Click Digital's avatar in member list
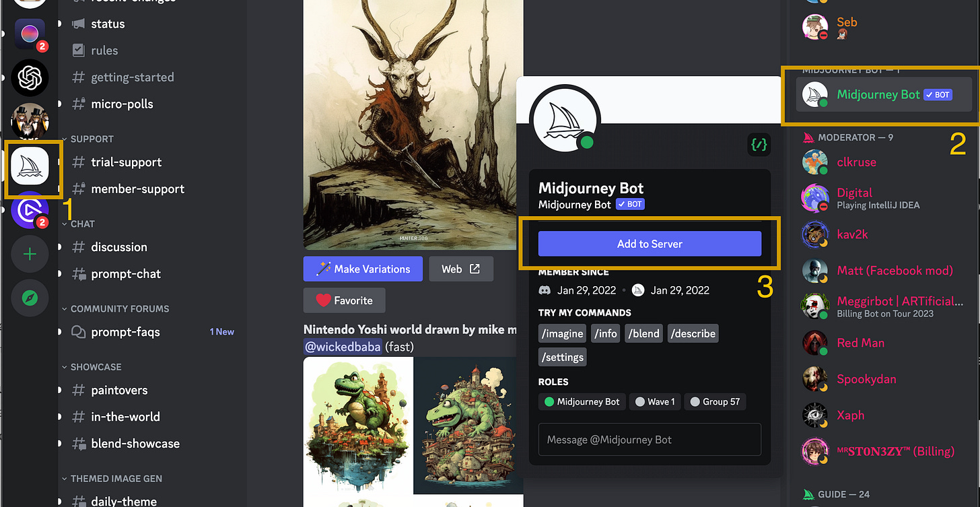 pos(815,198)
